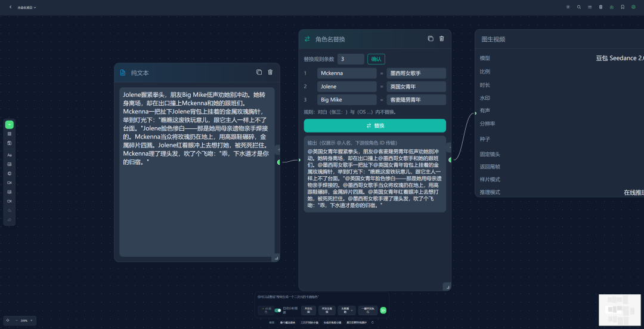Click the green layers icon at top right
Image resolution: width=644 pixels, height=329 pixels.
(633, 7)
